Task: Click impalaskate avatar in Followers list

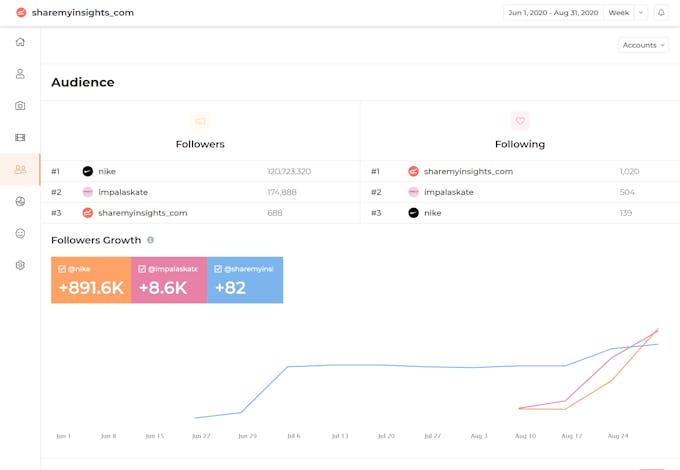Action: coord(88,192)
